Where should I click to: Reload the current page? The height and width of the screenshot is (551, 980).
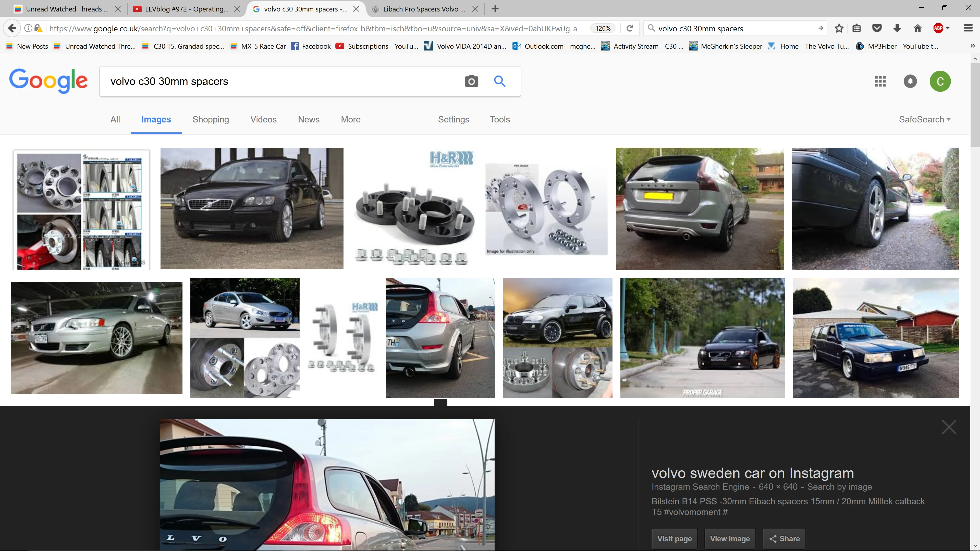click(x=630, y=28)
